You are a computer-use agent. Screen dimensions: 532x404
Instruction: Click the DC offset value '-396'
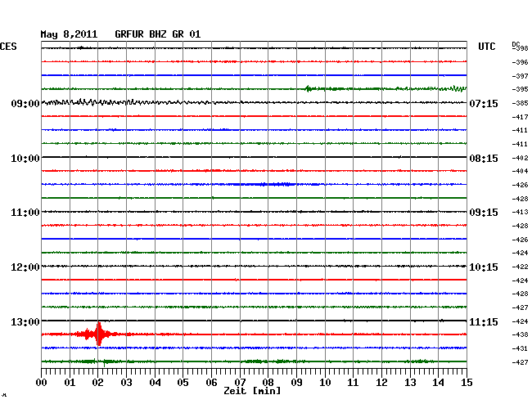pyautogui.click(x=520, y=62)
